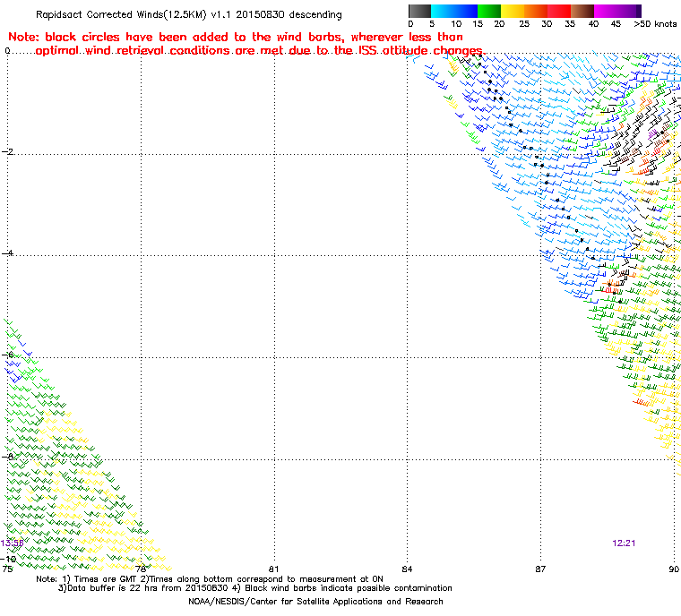Select the yellow 20-25 knots color segment
Screen dimensions: 681x616
pyautogui.click(x=513, y=11)
